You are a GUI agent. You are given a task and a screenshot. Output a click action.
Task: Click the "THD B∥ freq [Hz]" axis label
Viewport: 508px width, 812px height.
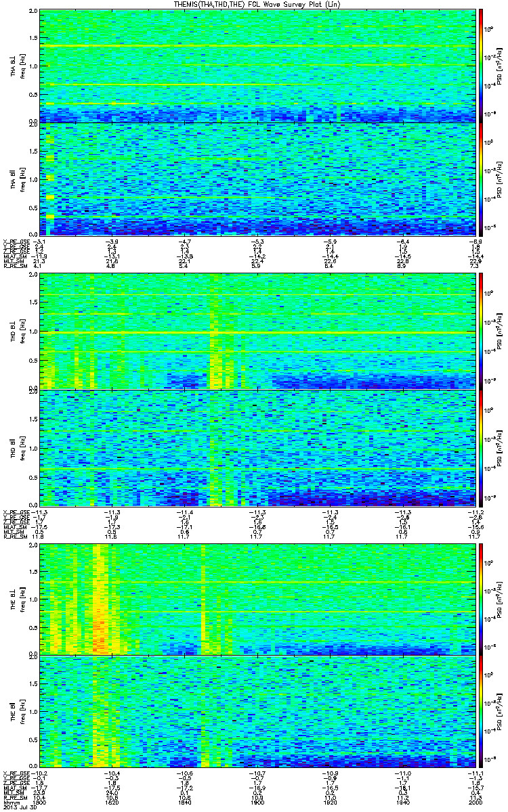(x=17, y=447)
